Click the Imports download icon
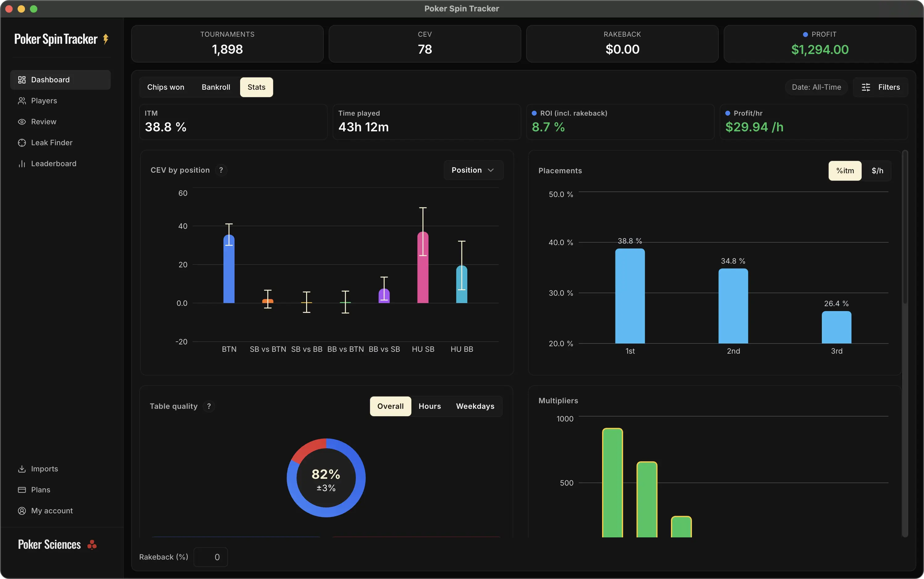The image size is (924, 579). (x=22, y=469)
